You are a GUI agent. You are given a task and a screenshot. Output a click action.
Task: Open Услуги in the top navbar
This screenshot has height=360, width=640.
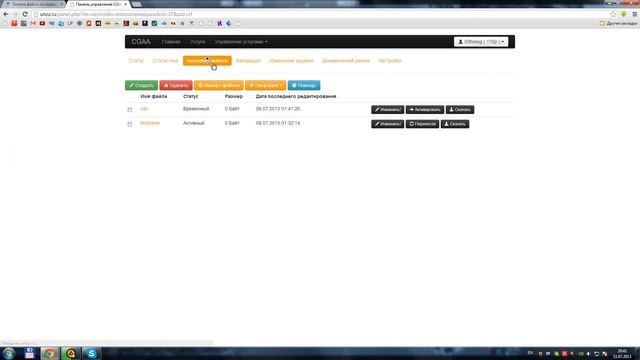coord(198,42)
